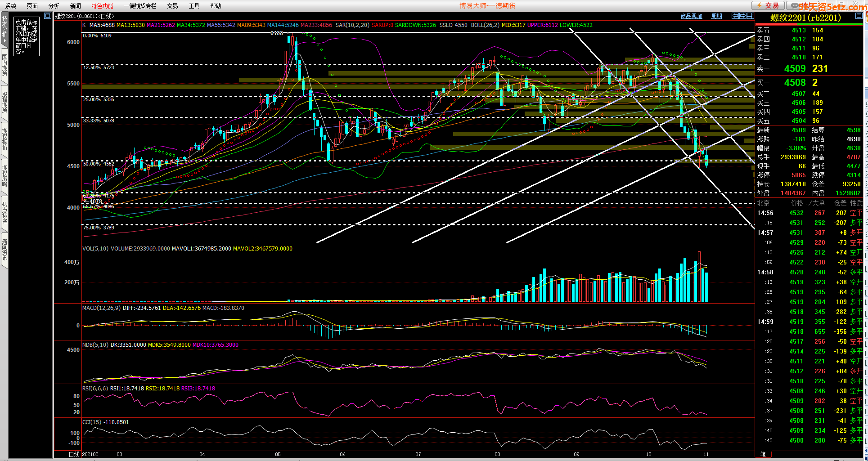The height and width of the screenshot is (461, 868).
Task: Select the RSI(6,6,6) indicator label
Action: [95, 389]
